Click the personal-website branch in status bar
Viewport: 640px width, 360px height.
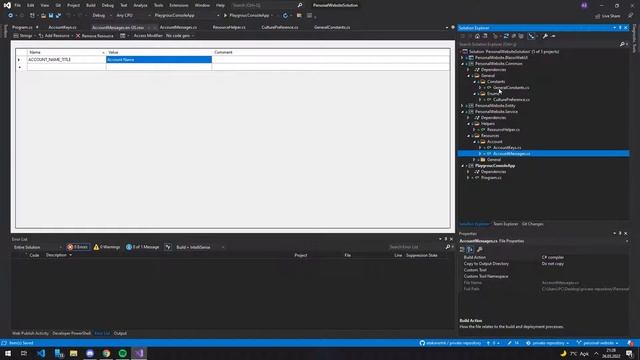coord(598,343)
